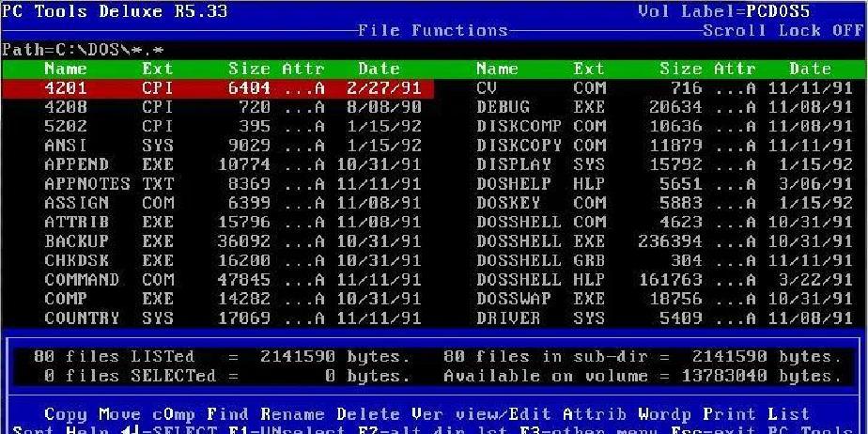Select the Copy command in the bottom menu
Screen dimensions: 868x434
[65, 413]
